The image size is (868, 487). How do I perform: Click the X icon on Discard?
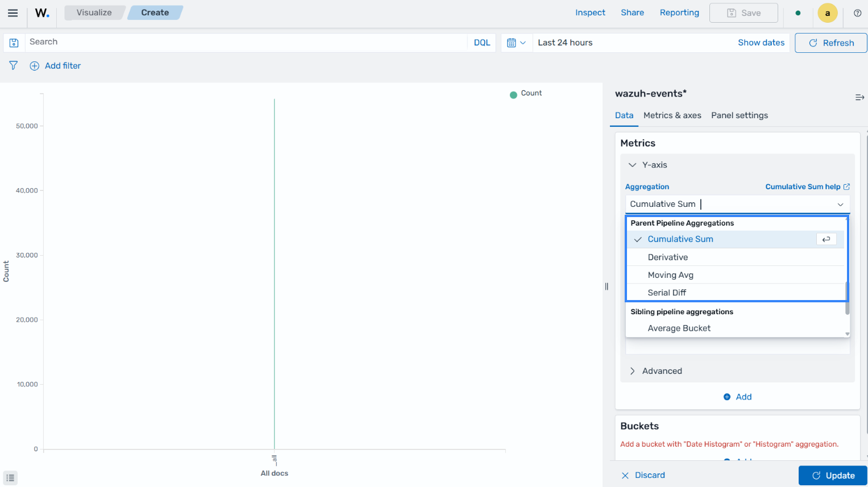coord(625,476)
